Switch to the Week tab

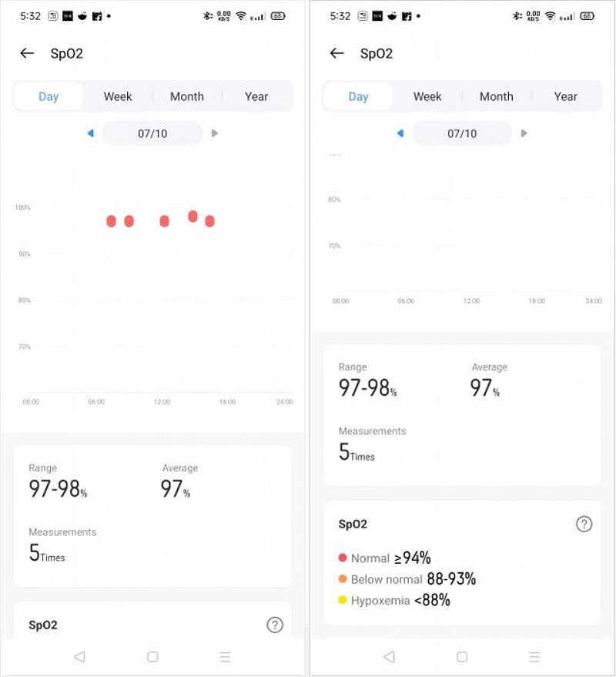pos(118,96)
